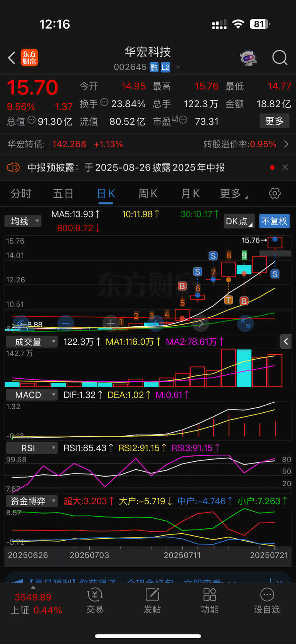Switch to the 月K tab
The image size is (296, 644).
190,194
